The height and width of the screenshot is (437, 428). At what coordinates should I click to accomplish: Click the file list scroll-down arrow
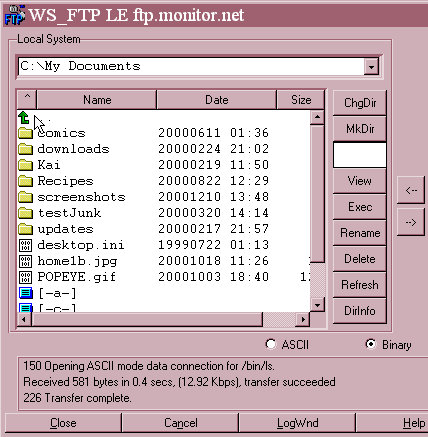click(x=317, y=305)
